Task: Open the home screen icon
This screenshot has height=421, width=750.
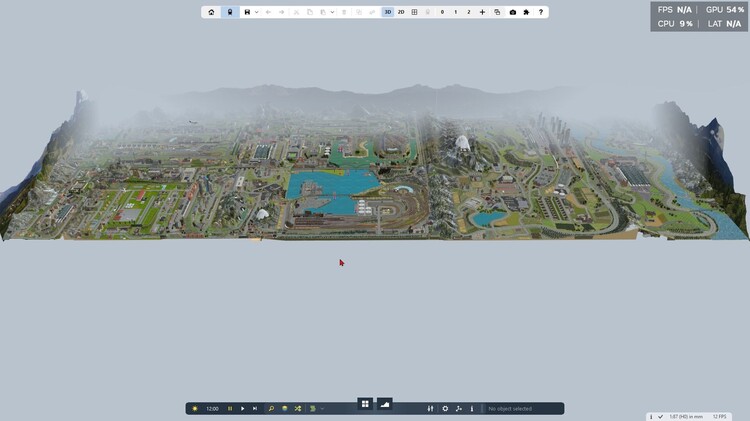Action: click(x=211, y=12)
